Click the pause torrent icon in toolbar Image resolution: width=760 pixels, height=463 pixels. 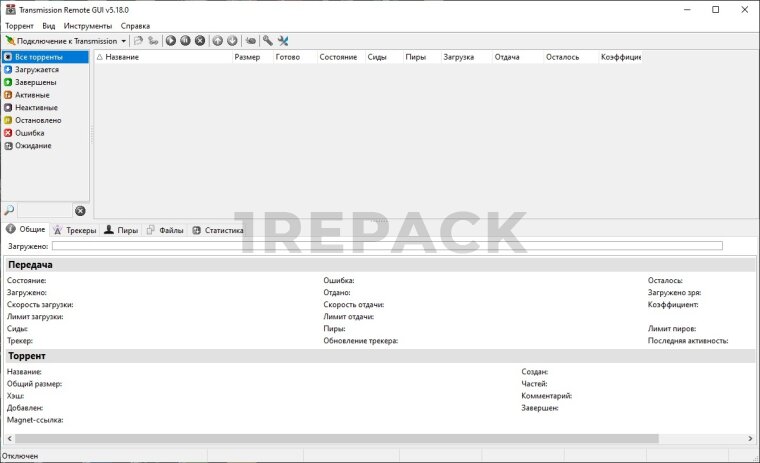click(x=185, y=41)
